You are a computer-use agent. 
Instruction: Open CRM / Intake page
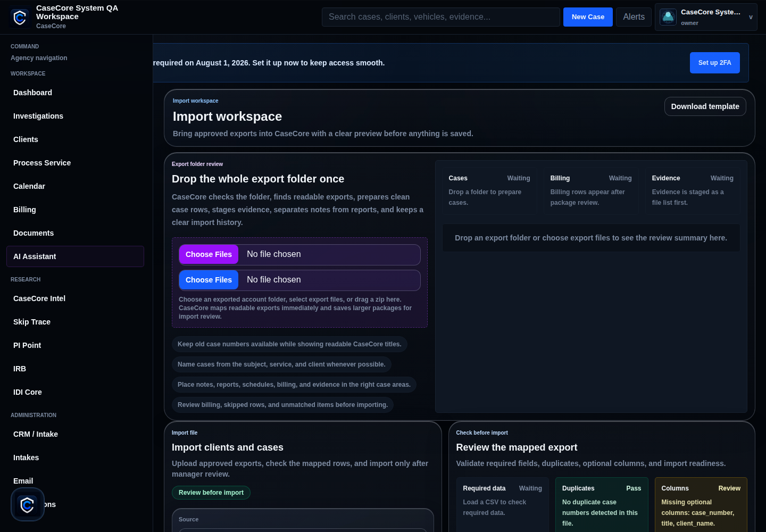pos(75,434)
